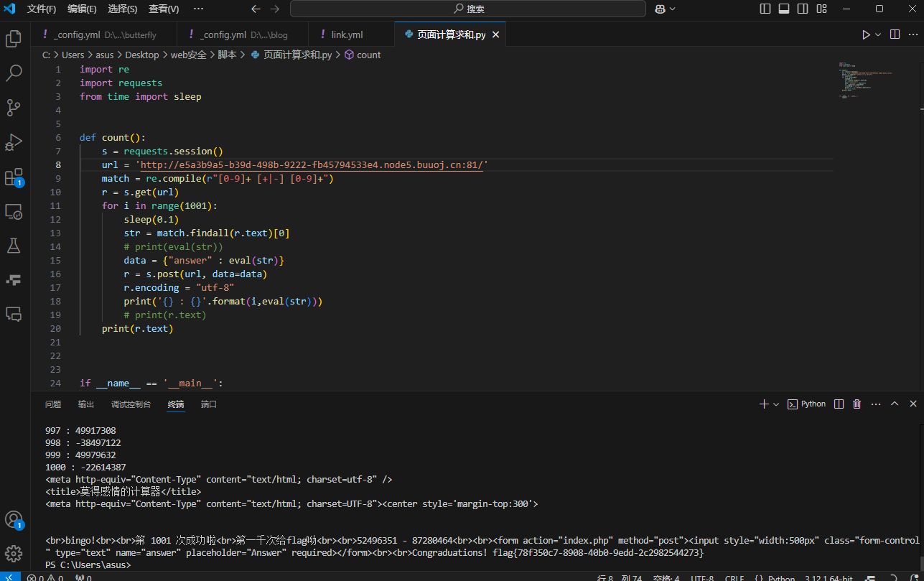Image resolution: width=924 pixels, height=581 pixels.
Task: Toggle the primary side bar layout
Action: point(765,9)
